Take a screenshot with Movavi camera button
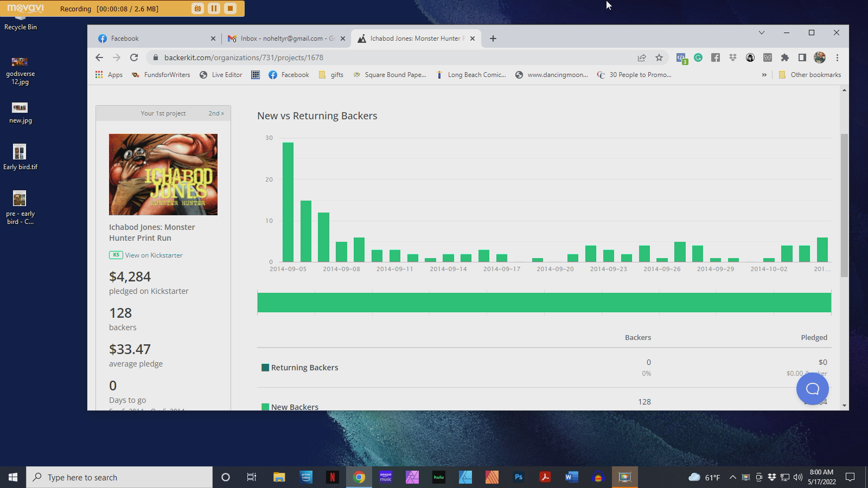 [196, 8]
